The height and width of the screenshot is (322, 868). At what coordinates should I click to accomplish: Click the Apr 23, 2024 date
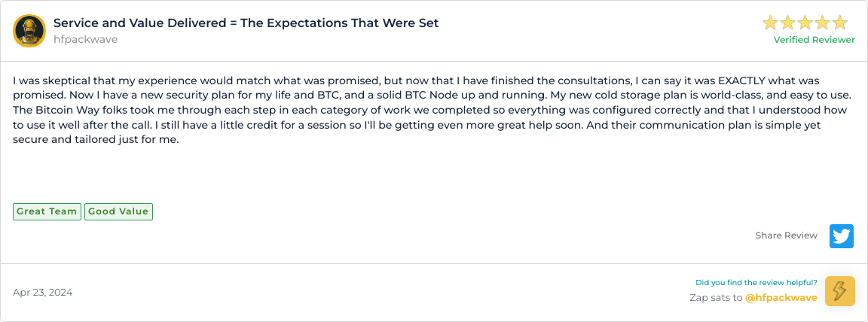point(43,292)
